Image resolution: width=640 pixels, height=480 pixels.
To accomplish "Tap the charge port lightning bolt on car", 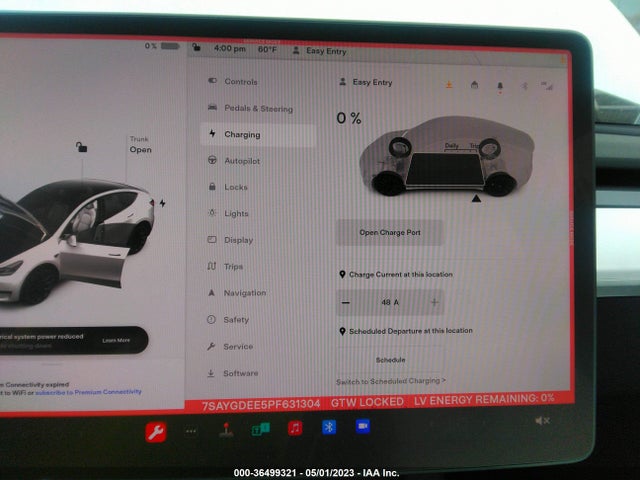I will [x=162, y=203].
